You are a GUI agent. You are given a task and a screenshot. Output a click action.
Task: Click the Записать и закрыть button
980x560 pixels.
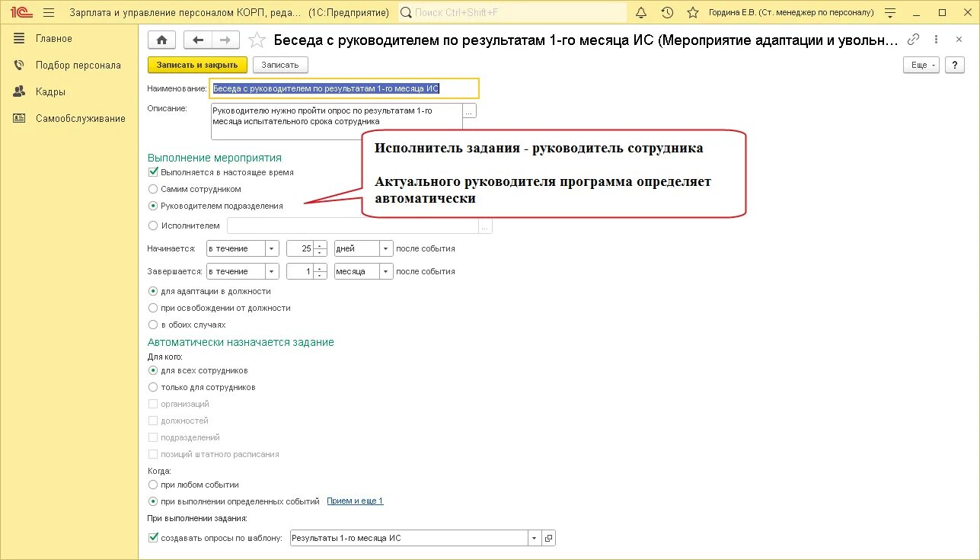(197, 65)
